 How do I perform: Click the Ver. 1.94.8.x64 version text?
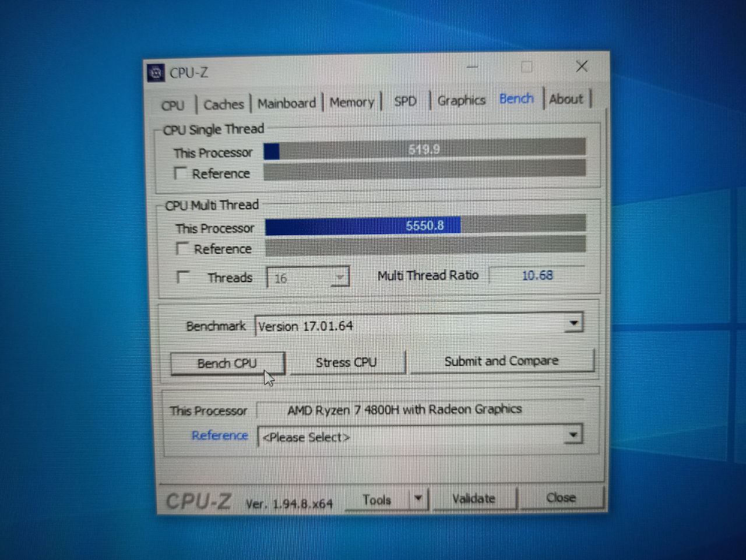(x=289, y=503)
